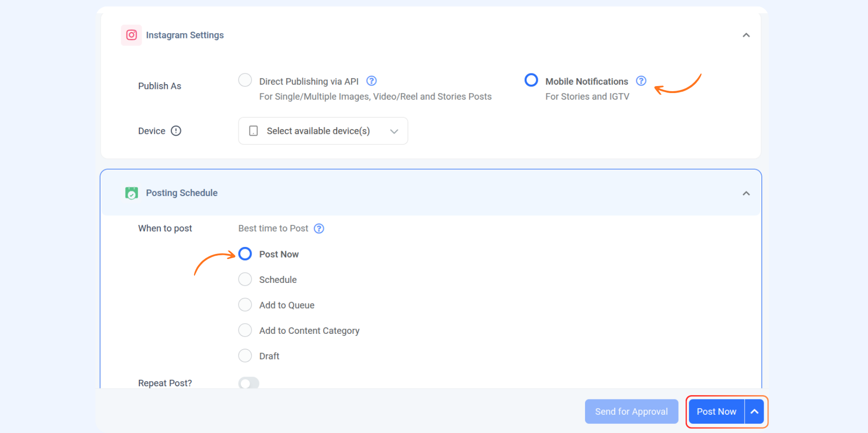Choose the Schedule radio option

pyautogui.click(x=245, y=279)
